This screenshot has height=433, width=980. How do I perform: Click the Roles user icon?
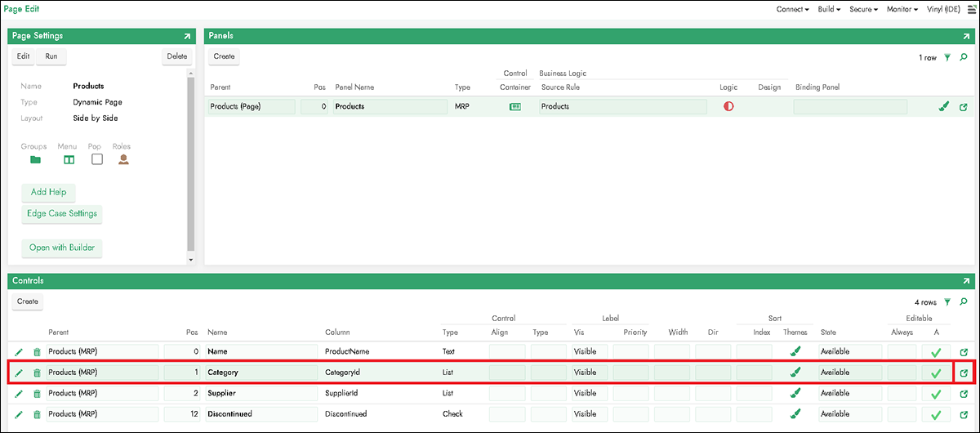coord(123,159)
